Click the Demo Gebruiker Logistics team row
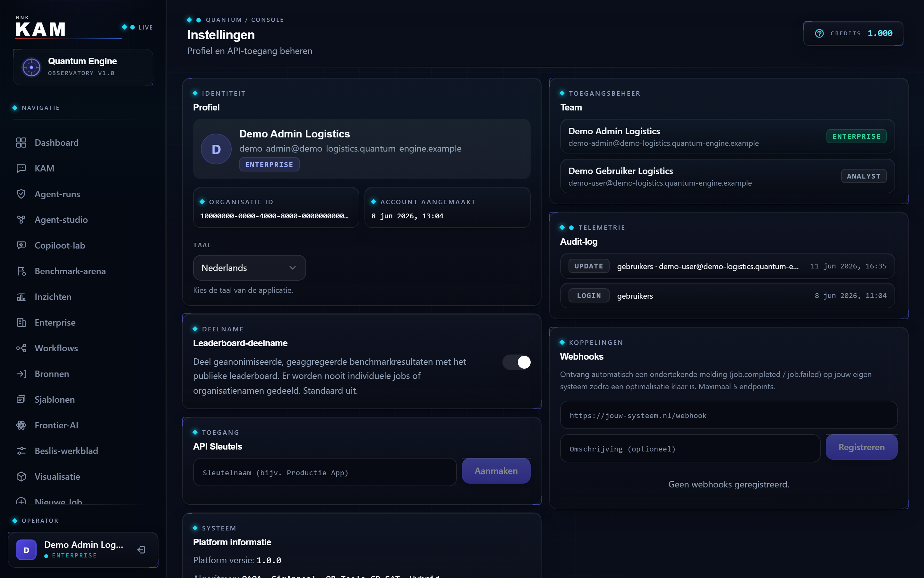Viewport: 924px width, 578px height. [x=727, y=176]
